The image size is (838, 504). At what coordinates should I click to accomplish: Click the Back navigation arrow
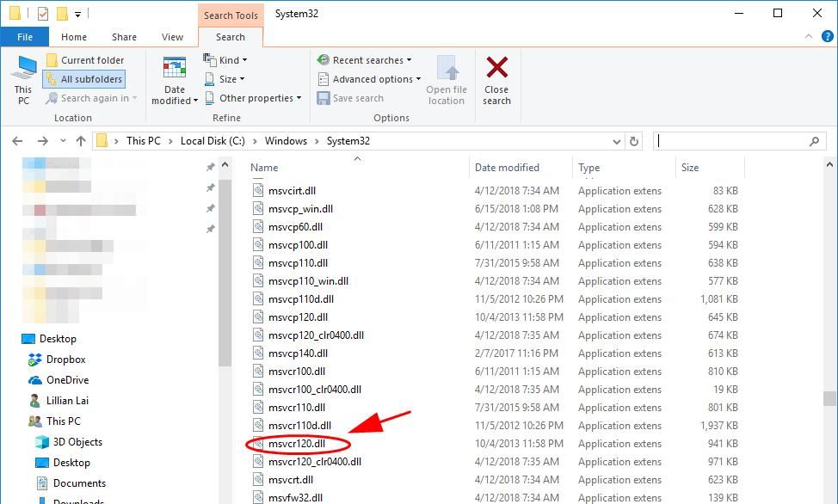tap(17, 141)
